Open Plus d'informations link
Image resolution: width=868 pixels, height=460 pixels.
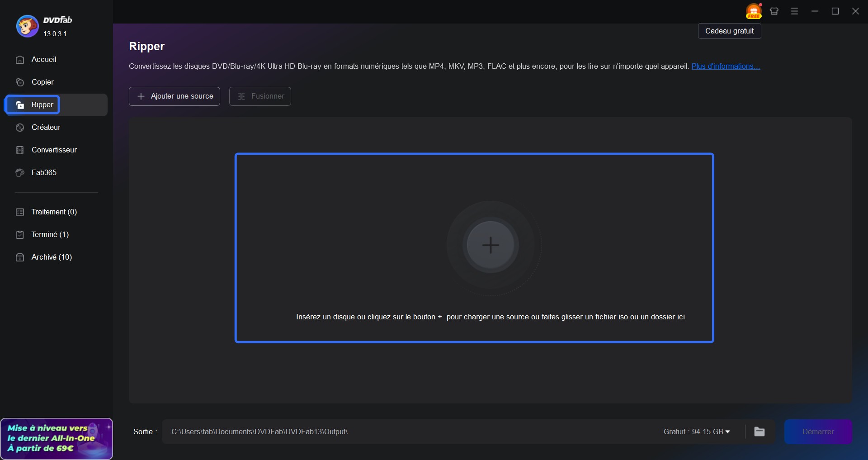(726, 66)
